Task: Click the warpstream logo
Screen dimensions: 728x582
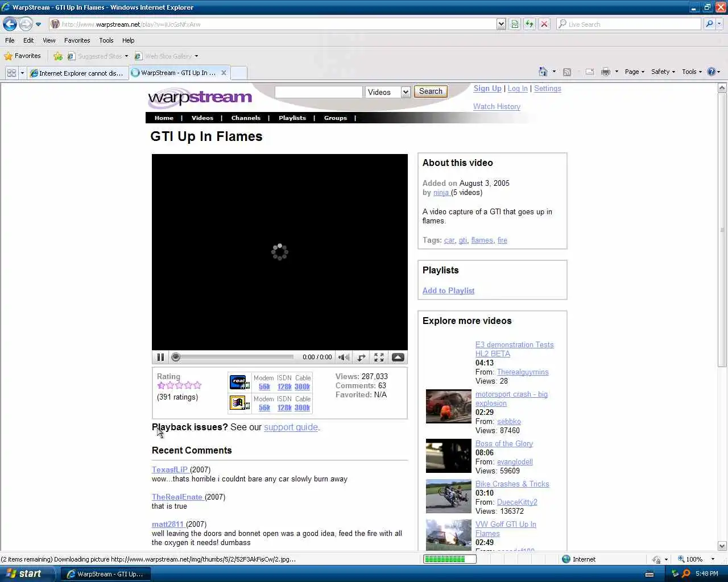Action: pyautogui.click(x=200, y=98)
